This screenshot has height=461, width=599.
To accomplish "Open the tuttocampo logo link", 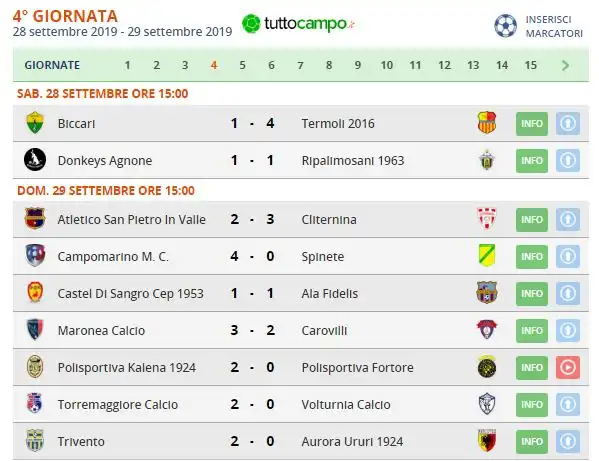I will tap(298, 24).
